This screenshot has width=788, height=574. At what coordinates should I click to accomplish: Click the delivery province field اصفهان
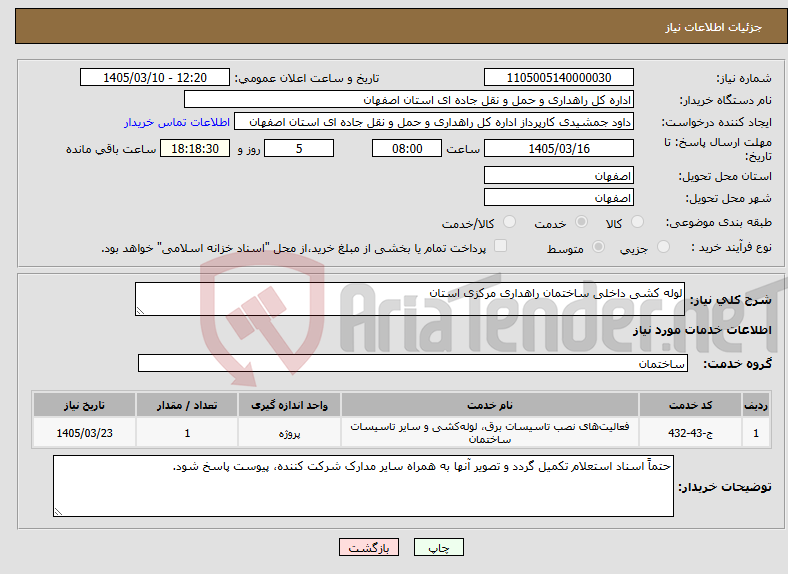pyautogui.click(x=559, y=175)
